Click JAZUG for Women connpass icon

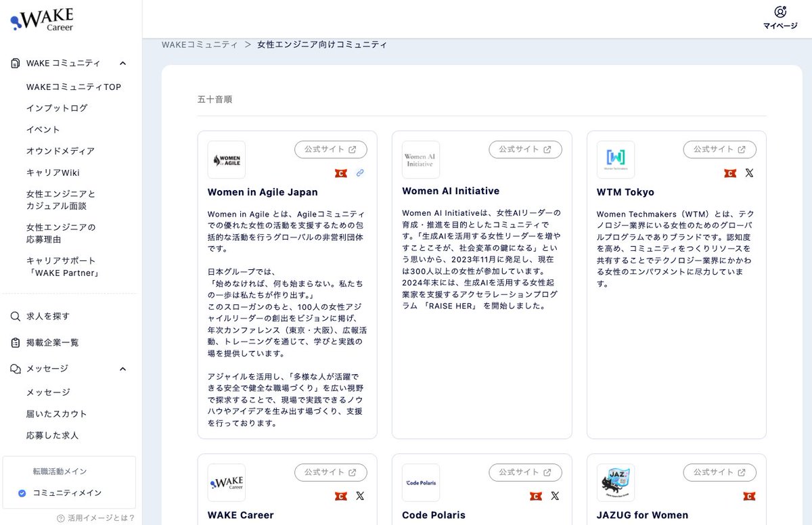[x=749, y=496]
